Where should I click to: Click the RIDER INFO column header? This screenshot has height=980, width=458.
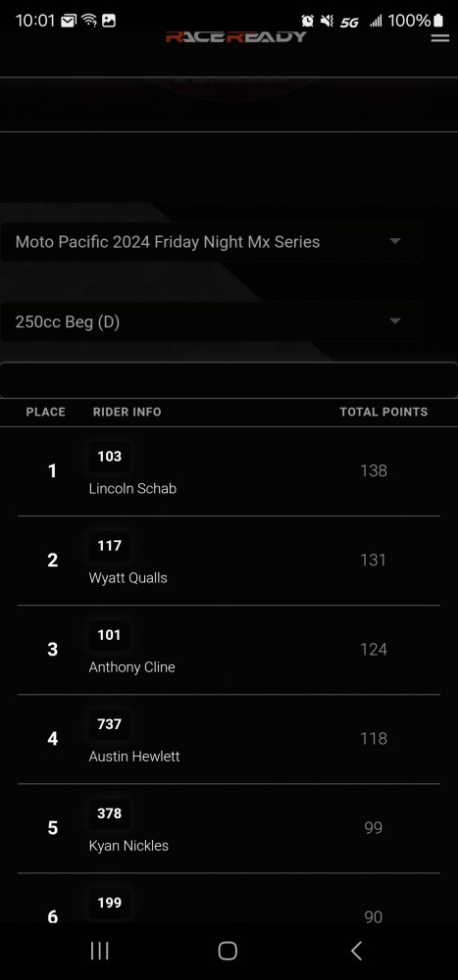click(x=127, y=412)
